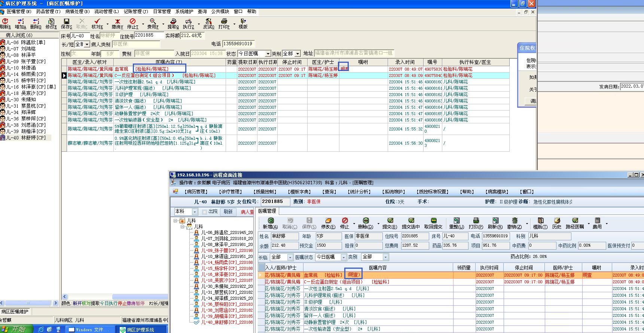Click the 执行Z execute icon
The height and width of the screenshot is (333, 644).
tap(188, 21)
